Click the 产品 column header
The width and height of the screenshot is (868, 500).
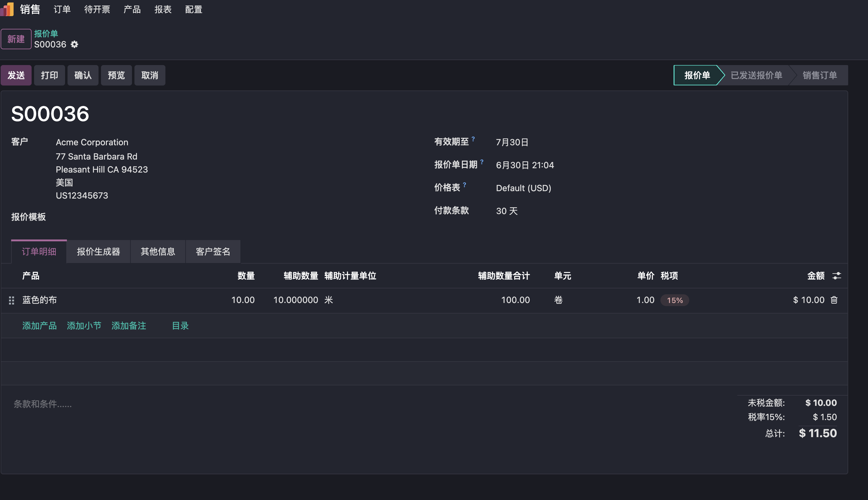coord(31,276)
